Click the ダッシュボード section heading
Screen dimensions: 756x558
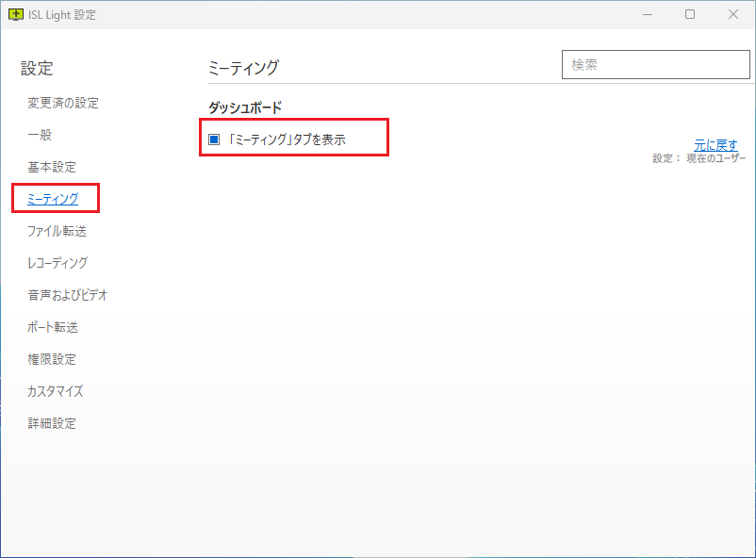point(245,107)
